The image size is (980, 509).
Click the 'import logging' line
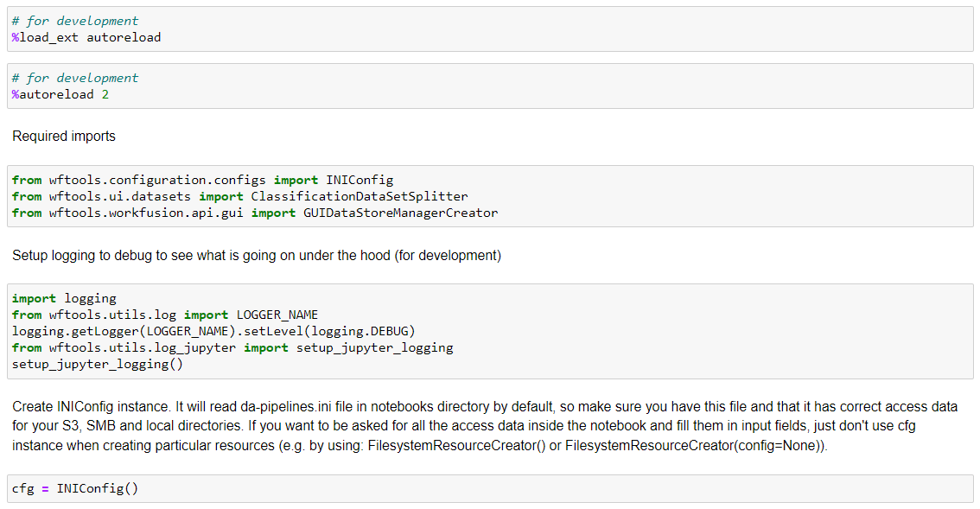coord(64,298)
